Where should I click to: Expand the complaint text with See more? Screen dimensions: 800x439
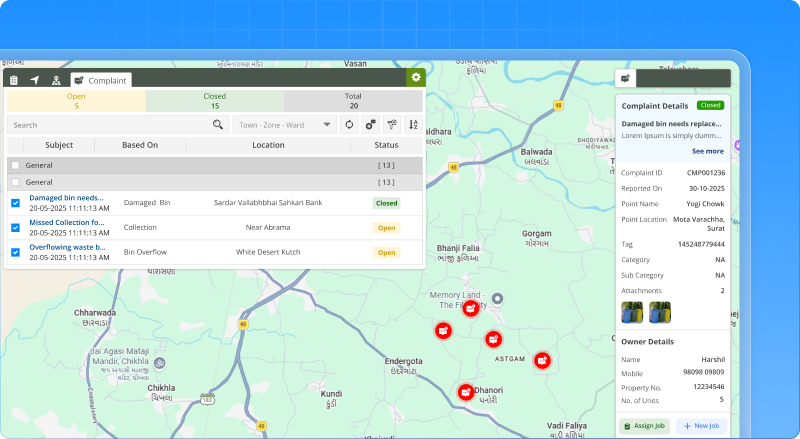coord(707,151)
